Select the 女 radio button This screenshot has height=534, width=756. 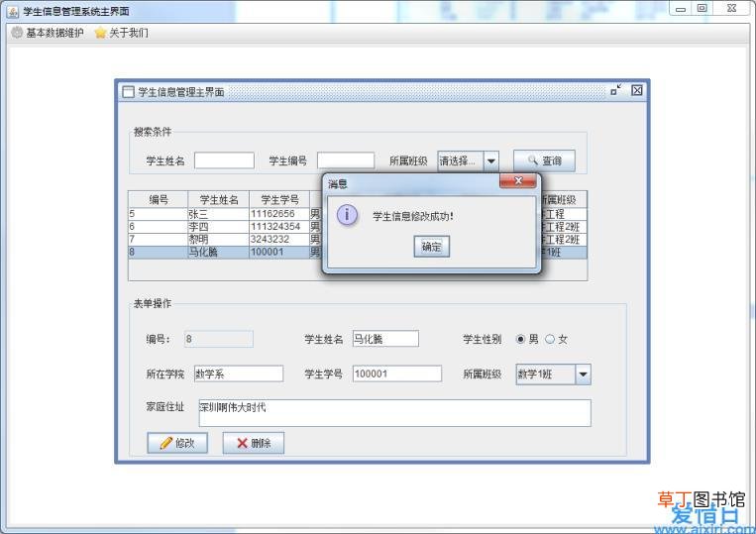(550, 339)
